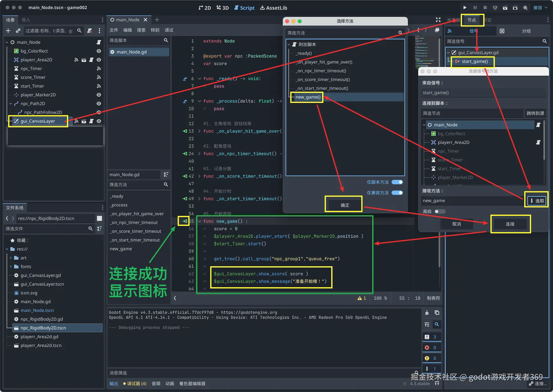This screenshot has height=392, width=553.
Task: Run the project with the play icon
Action: point(465,8)
